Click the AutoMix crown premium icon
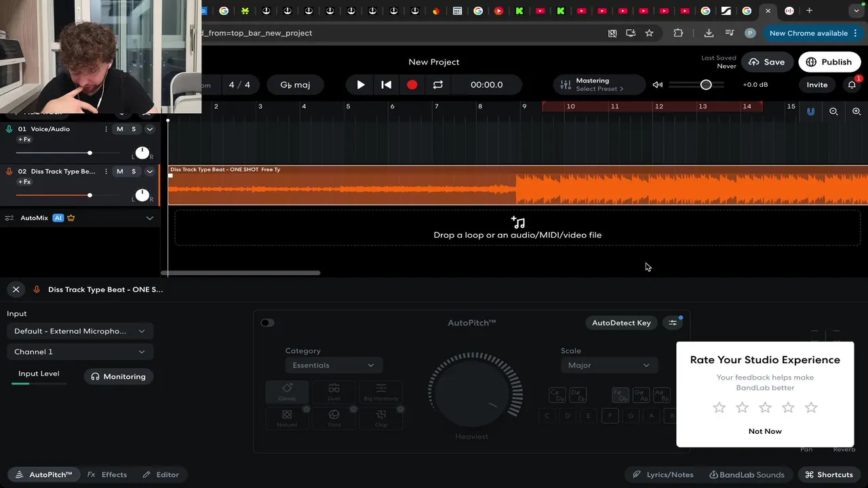 (71, 218)
